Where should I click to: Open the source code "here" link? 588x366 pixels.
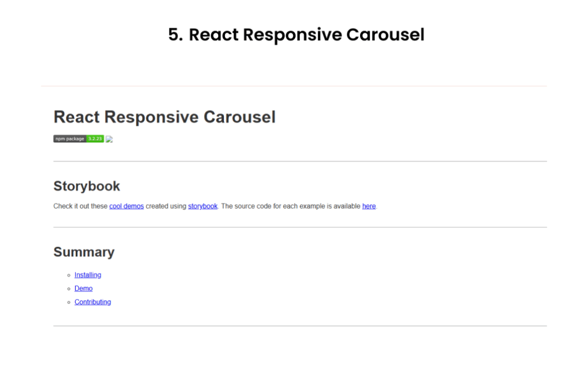369,206
